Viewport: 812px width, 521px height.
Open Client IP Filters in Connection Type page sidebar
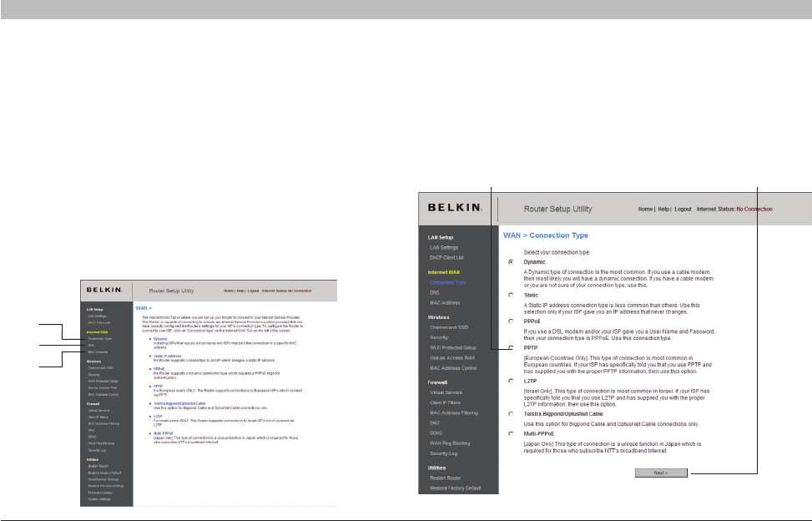pos(445,402)
